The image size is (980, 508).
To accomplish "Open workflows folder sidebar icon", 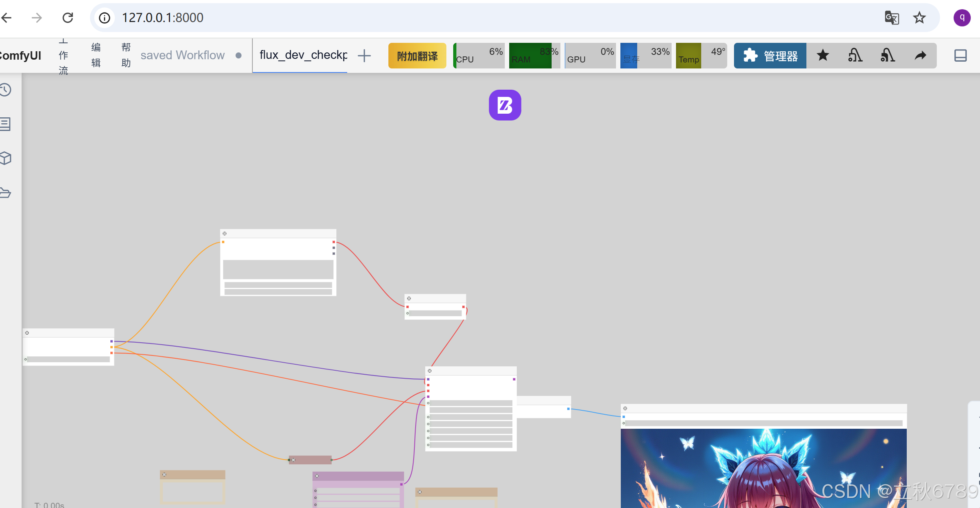I will pyautogui.click(x=6, y=193).
